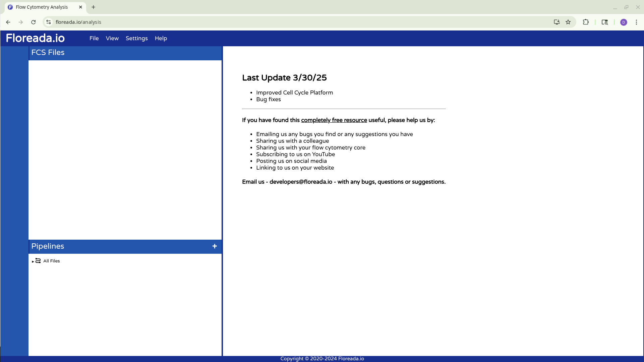Bookmark this page with star icon

tap(568, 22)
